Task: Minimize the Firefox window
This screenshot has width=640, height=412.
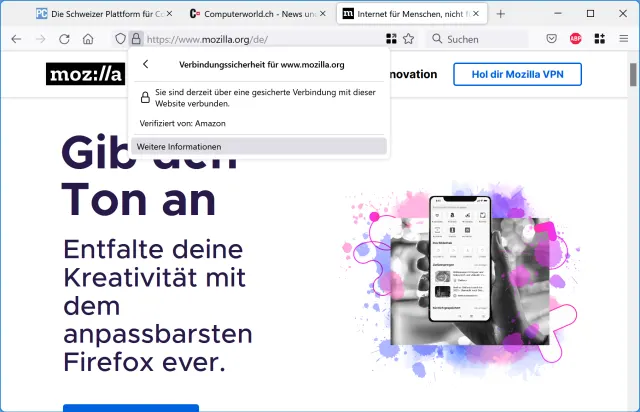Action: pyautogui.click(x=558, y=13)
